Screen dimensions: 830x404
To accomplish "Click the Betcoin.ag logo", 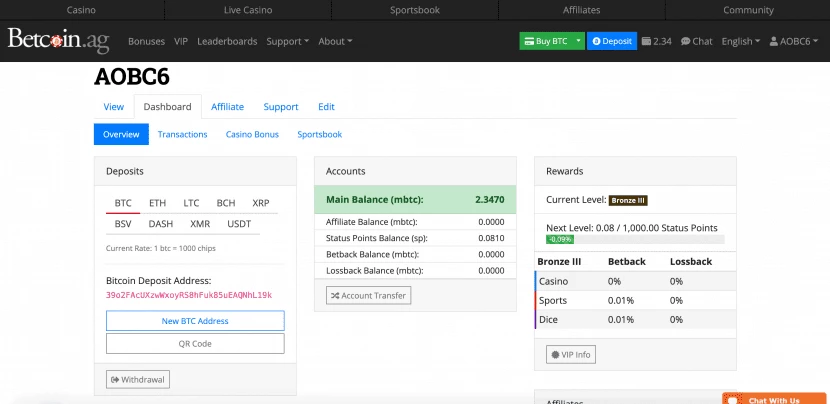I will [x=58, y=41].
